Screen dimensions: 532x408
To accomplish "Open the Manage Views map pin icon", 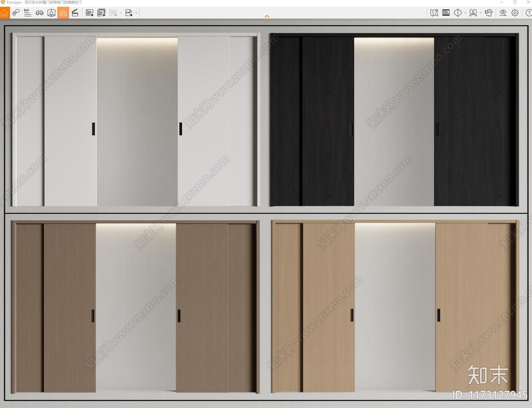I will 16,13.
